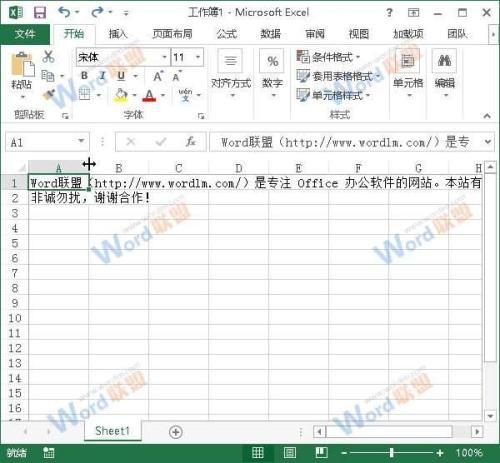Click the Cut scissors icon
Viewport: 500px width, 463px height.
[49, 57]
